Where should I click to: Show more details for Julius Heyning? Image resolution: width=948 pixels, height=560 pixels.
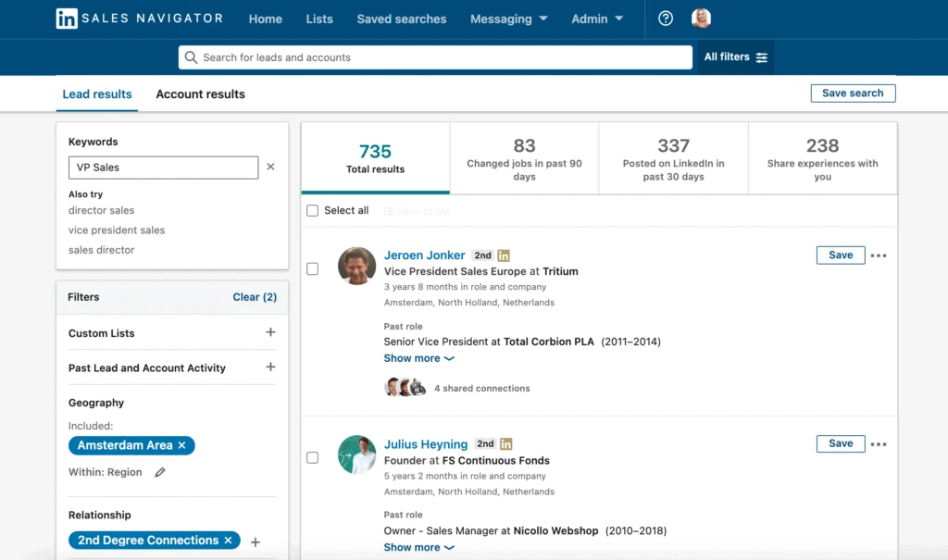pos(418,547)
